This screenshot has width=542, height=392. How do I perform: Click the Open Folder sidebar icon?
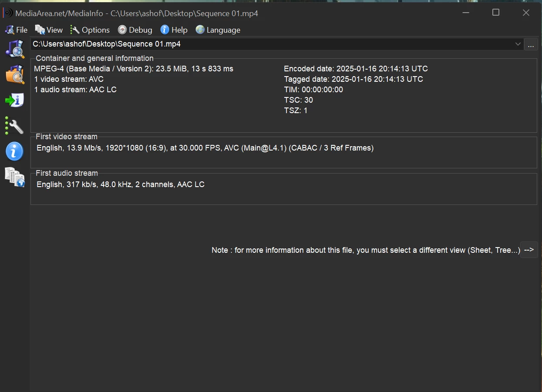15,74
